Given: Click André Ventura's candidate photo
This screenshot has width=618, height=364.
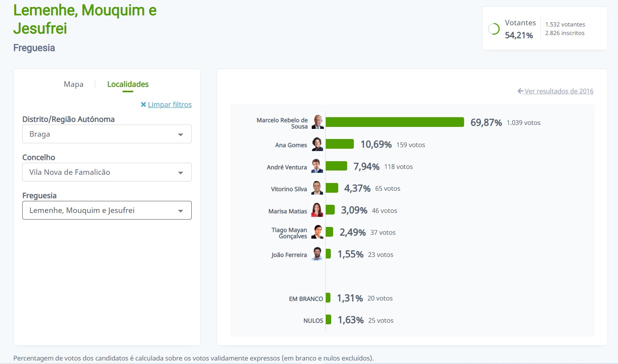Looking at the screenshot, I should coord(318,166).
